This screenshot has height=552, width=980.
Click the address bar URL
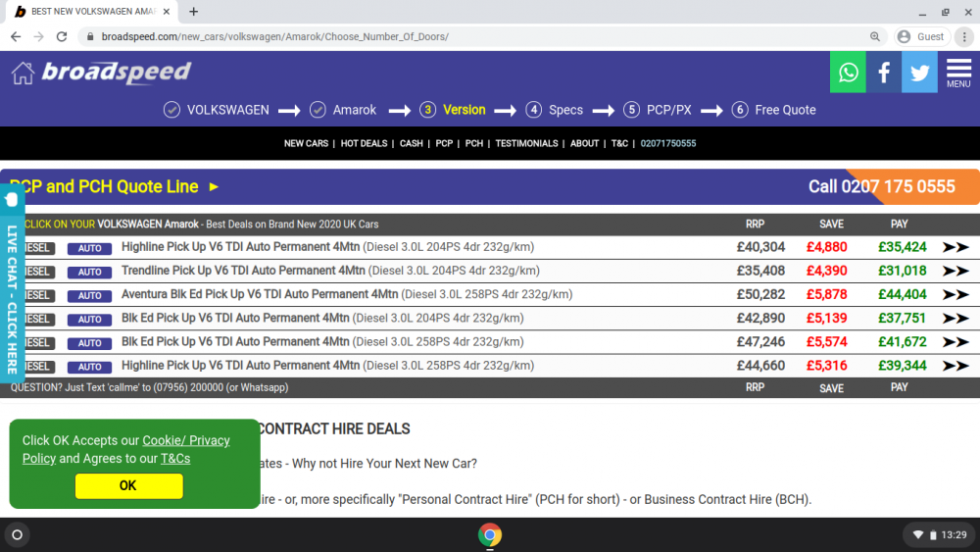pos(275,37)
